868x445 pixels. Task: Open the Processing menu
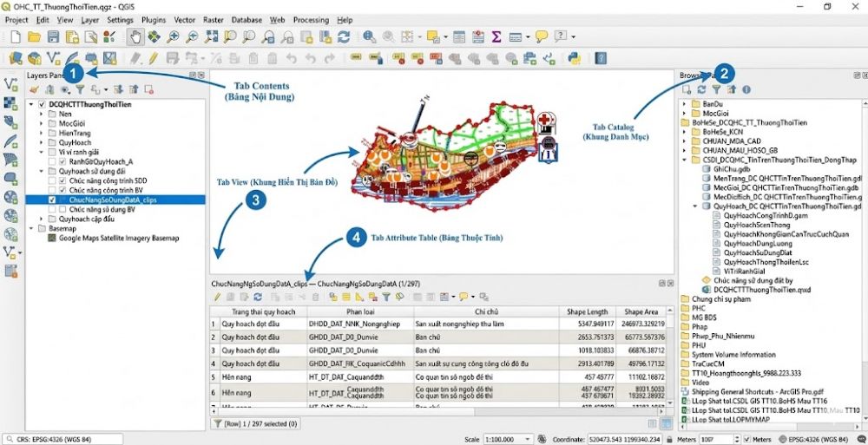(x=311, y=20)
